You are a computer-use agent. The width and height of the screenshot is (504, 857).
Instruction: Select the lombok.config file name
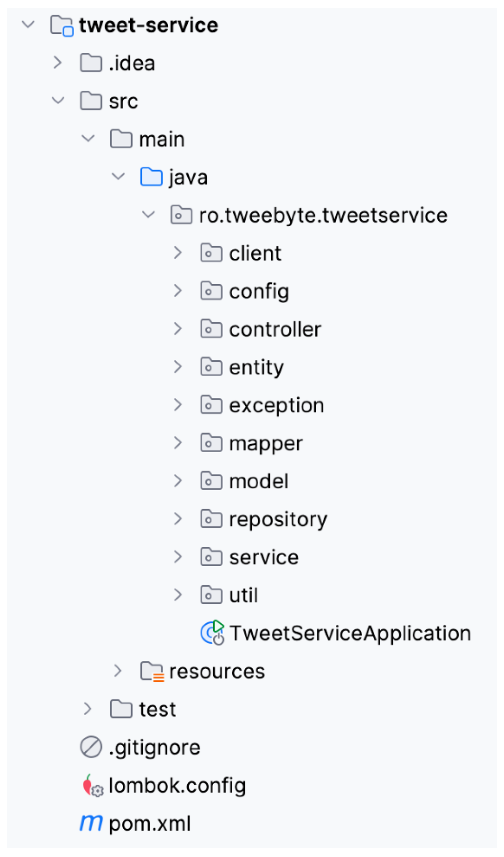pyautogui.click(x=177, y=785)
